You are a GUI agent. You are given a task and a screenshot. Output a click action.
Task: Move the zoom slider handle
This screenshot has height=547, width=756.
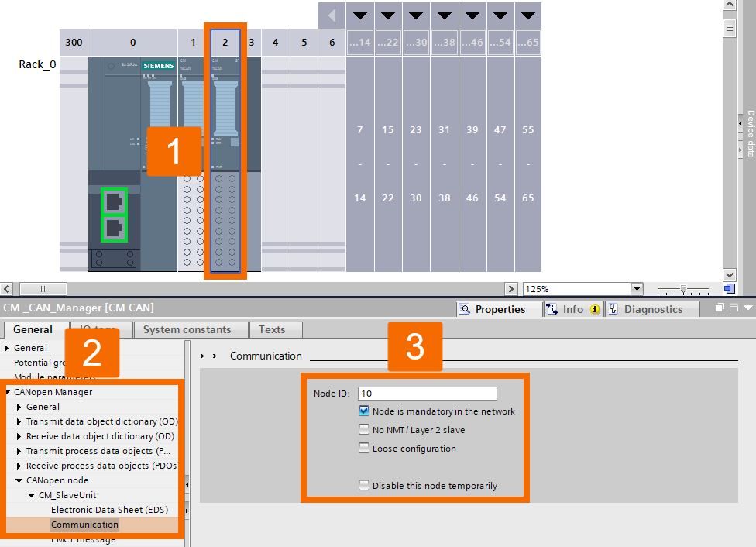click(683, 290)
